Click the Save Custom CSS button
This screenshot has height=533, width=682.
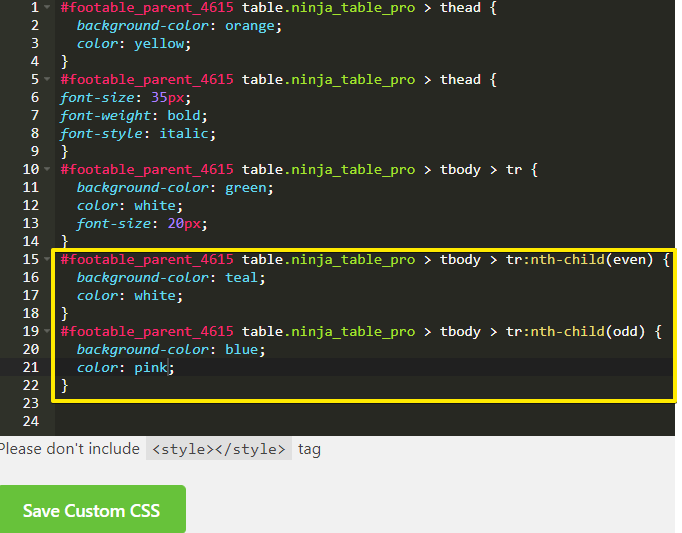click(91, 510)
